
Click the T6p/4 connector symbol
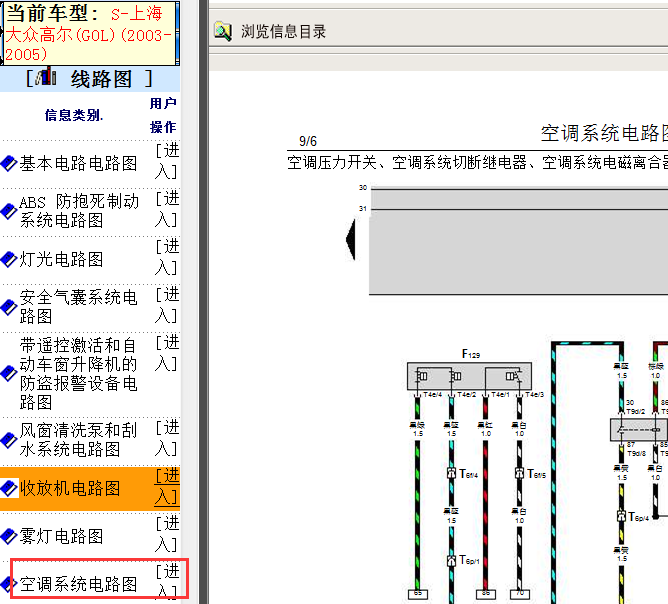pyautogui.click(x=622, y=516)
